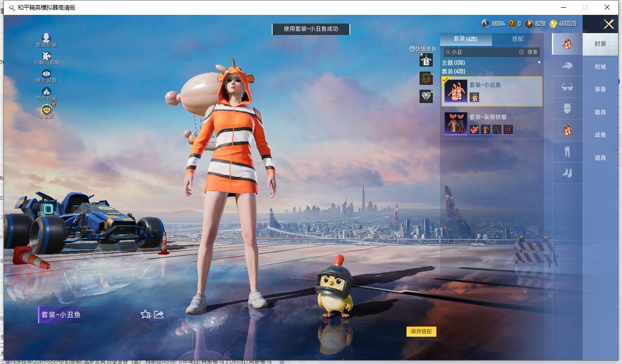Select the 套装-小丑鱼 outfit thumbnail
This screenshot has width=622, height=364.
point(455,91)
